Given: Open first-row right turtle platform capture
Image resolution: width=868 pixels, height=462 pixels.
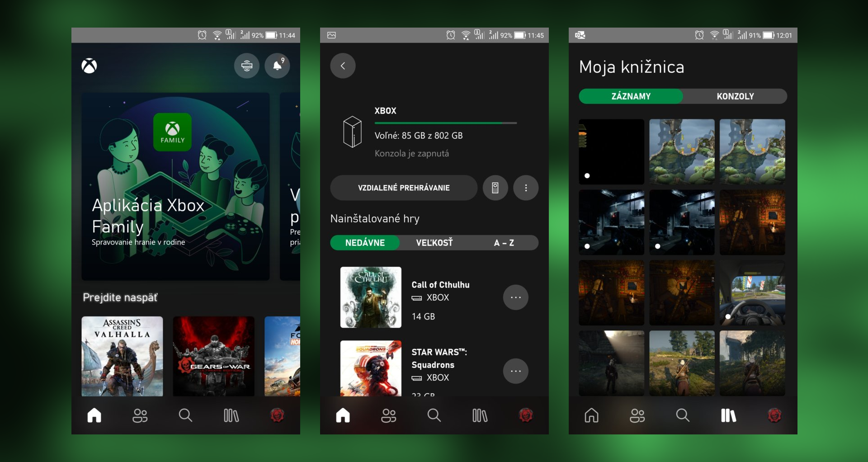Looking at the screenshot, I should [752, 152].
